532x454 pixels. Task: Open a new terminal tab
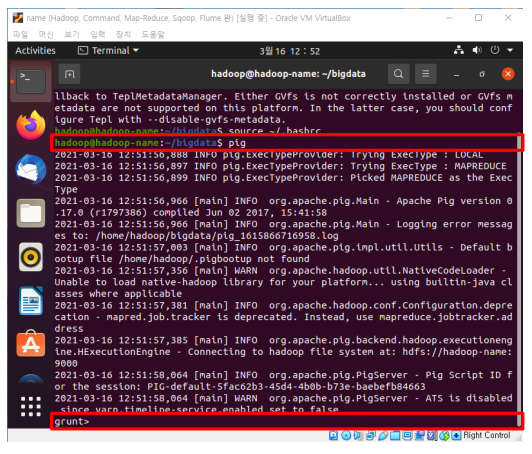(70, 74)
